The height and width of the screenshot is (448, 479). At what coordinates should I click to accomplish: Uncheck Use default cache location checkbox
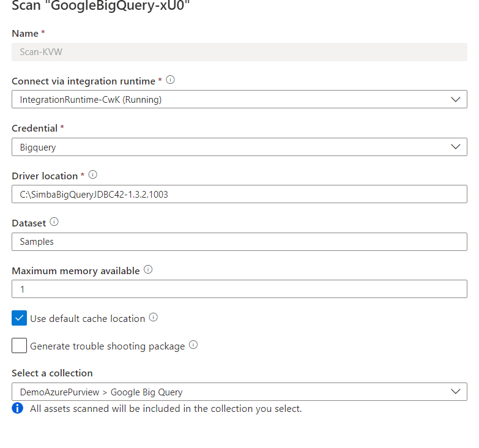(19, 318)
